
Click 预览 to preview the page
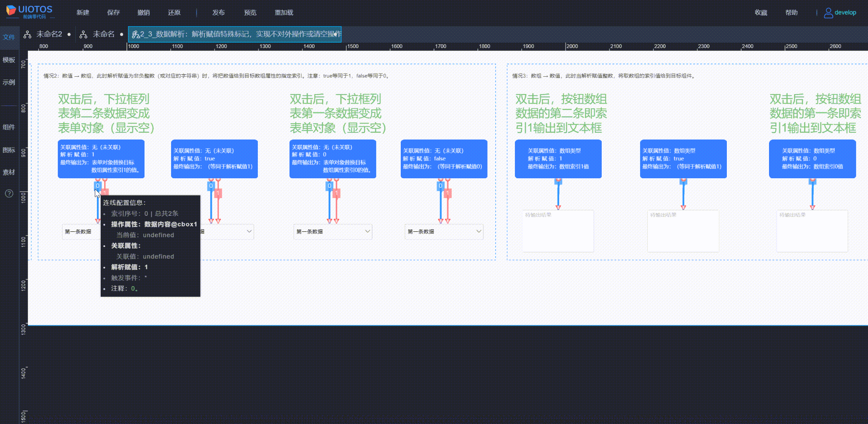click(x=250, y=13)
